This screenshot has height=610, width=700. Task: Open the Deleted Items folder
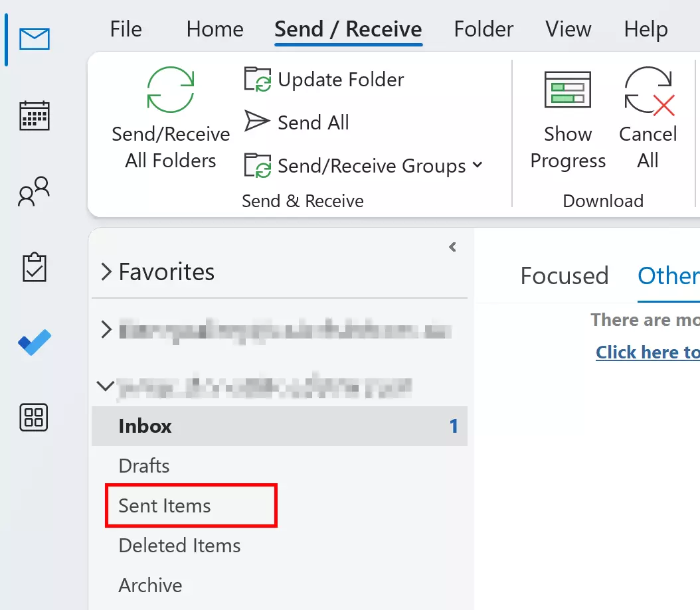[x=179, y=545]
